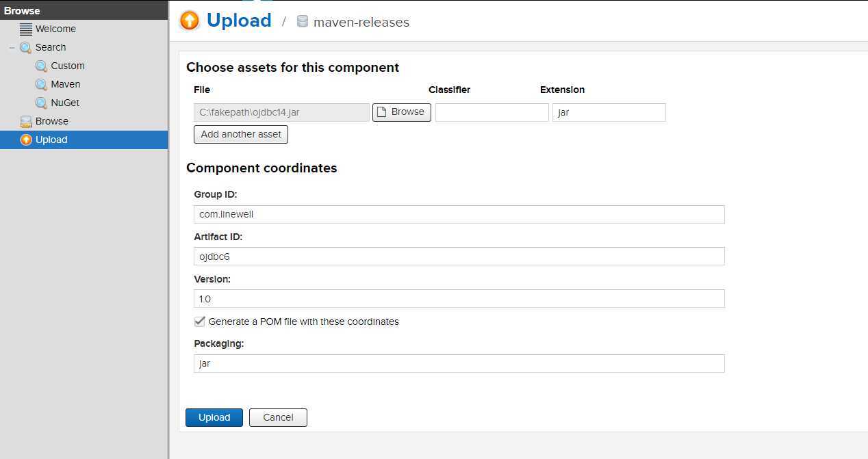Image resolution: width=868 pixels, height=459 pixels.
Task: Click the Browse database icon in sidebar
Action: coord(26,121)
